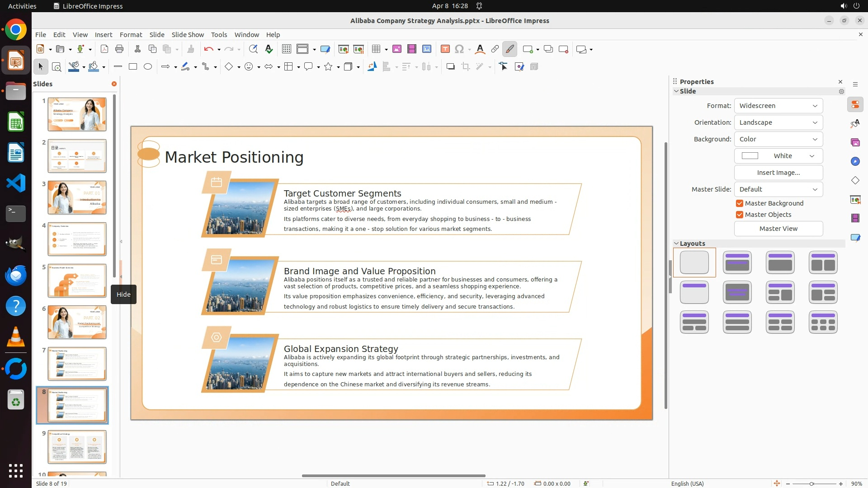868x488 pixels.
Task: Open the Orientation dropdown showing Landscape
Action: (x=778, y=122)
